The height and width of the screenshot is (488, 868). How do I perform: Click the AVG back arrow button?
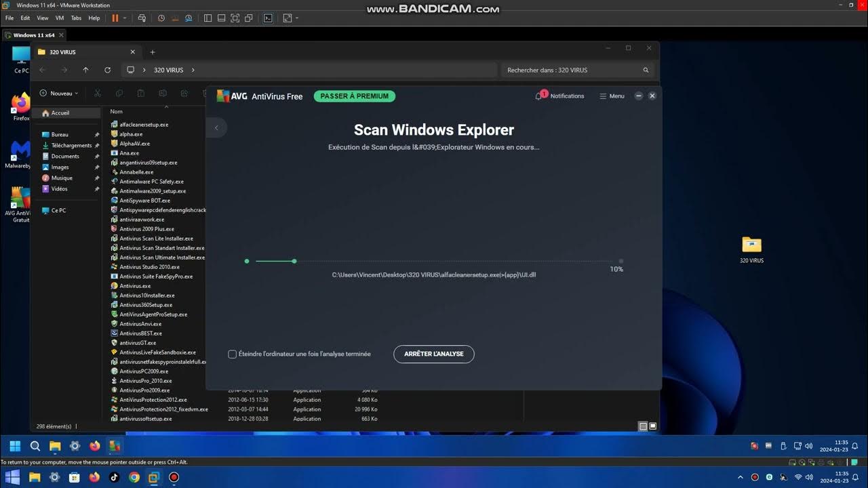pyautogui.click(x=216, y=127)
